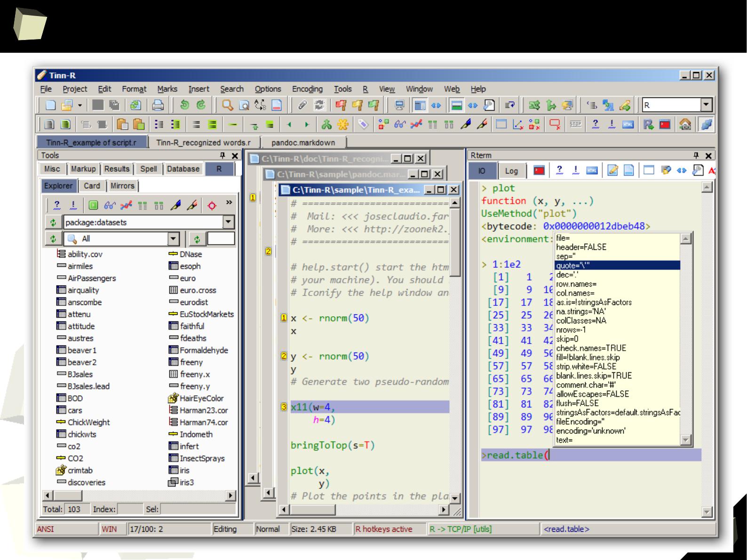Switch to Log tab in Rterm

[x=511, y=171]
